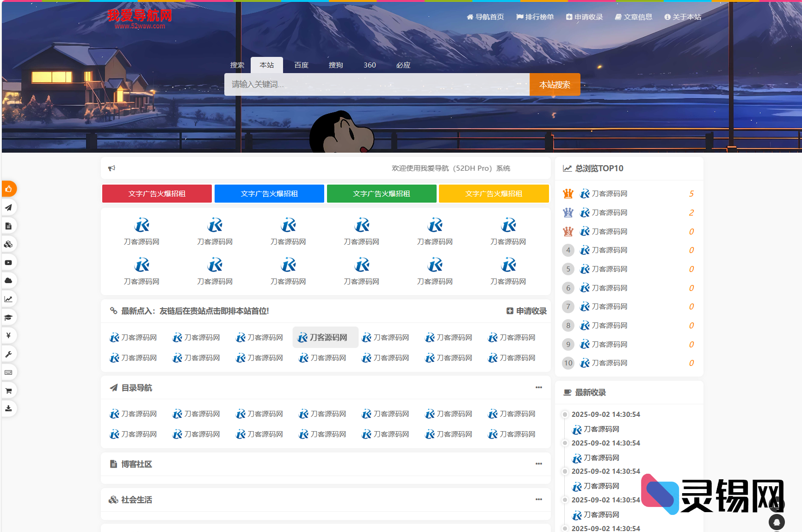Click the download icon in left sidebar
Viewport: 802px width, 532px height.
[8, 408]
